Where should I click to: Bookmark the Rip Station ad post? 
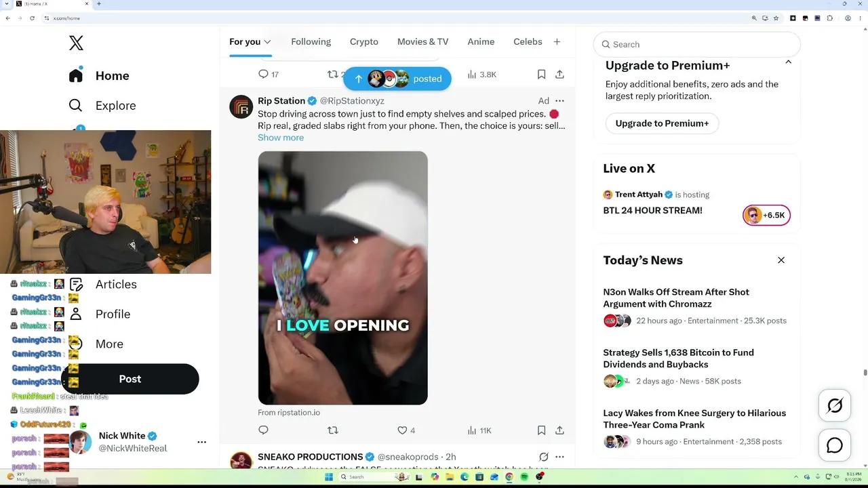tap(541, 430)
